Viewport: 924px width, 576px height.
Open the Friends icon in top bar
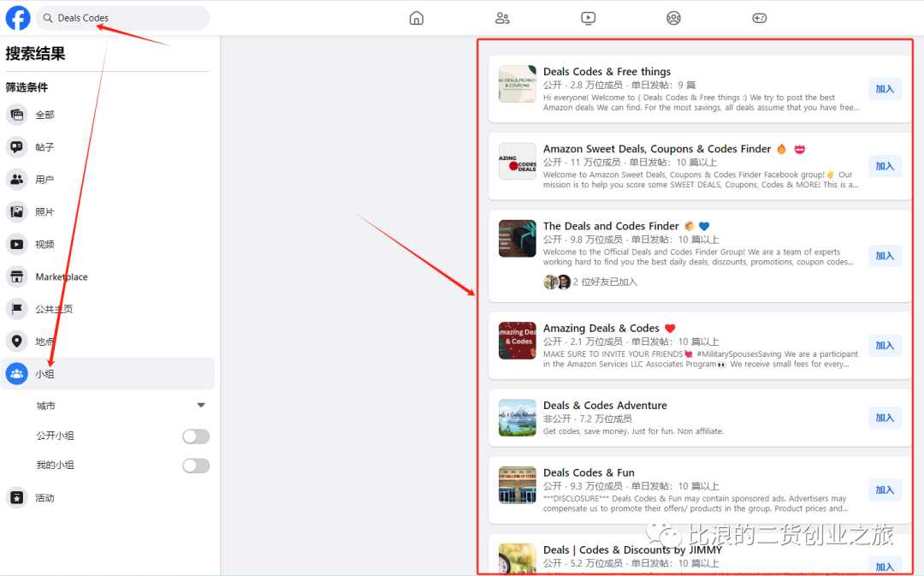coord(502,18)
